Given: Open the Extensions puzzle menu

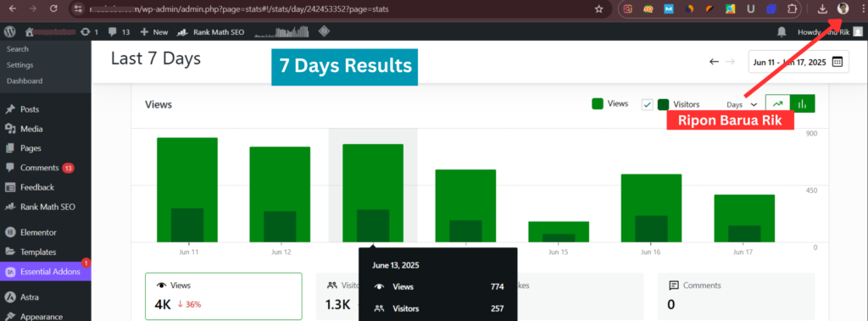Looking at the screenshot, I should (x=792, y=8).
